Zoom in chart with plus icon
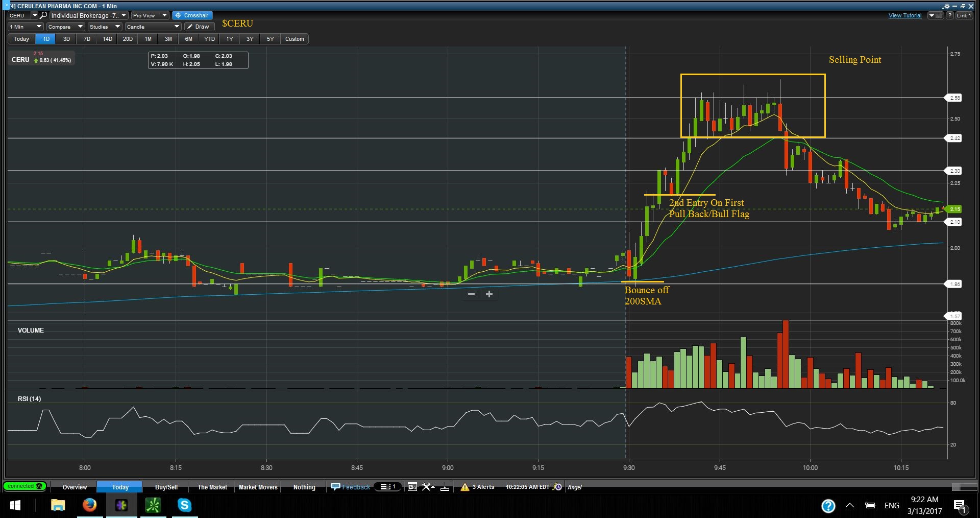Screen dimensions: 980x518 [x=489, y=294]
